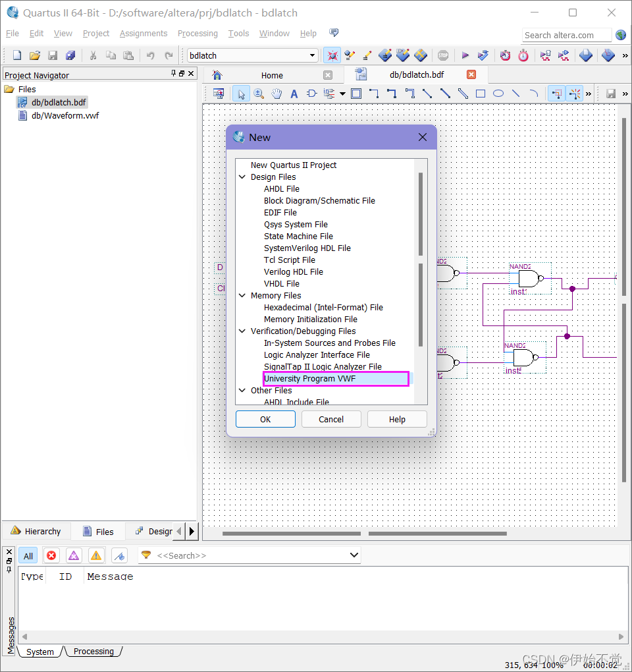
Task: Open the TimeQuest timing analyzer clock icon
Action: 523,55
